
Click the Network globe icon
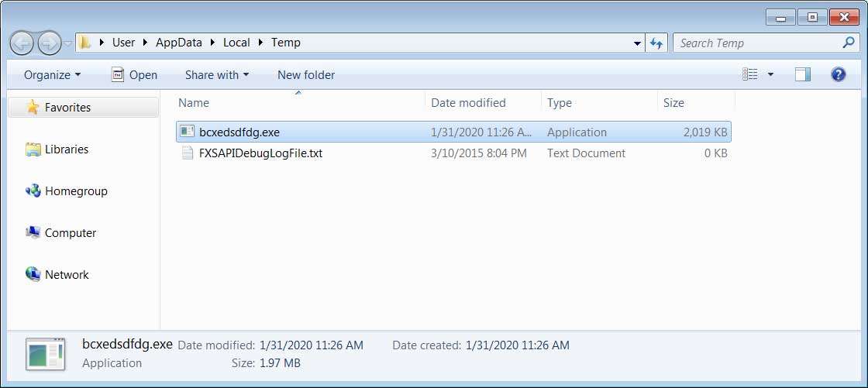(33, 274)
